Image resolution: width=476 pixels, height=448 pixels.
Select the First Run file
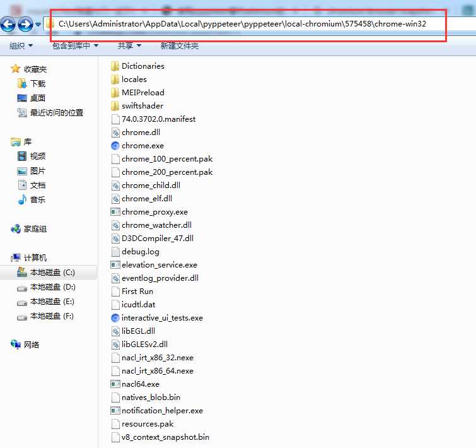coord(132,292)
